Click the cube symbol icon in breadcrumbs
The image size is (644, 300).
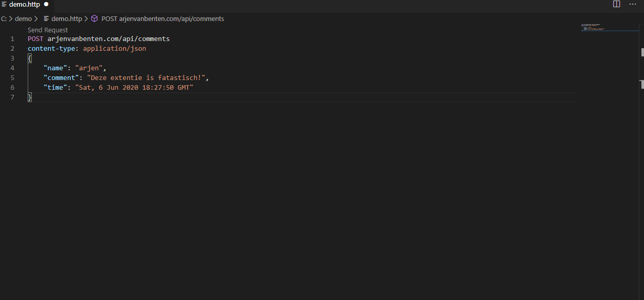(94, 19)
